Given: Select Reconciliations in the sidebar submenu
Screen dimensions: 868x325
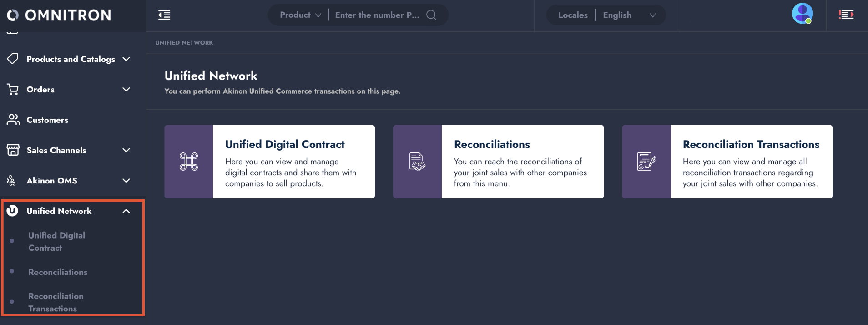Looking at the screenshot, I should point(58,272).
